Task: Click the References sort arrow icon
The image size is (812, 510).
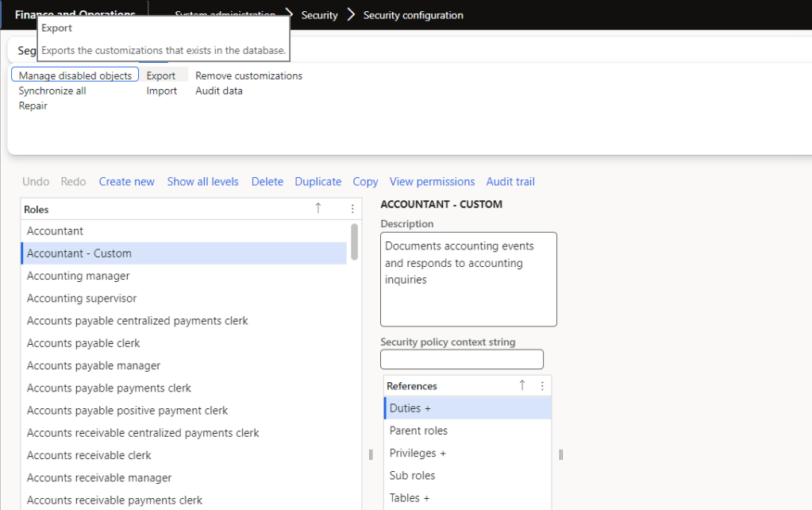Action: 522,385
